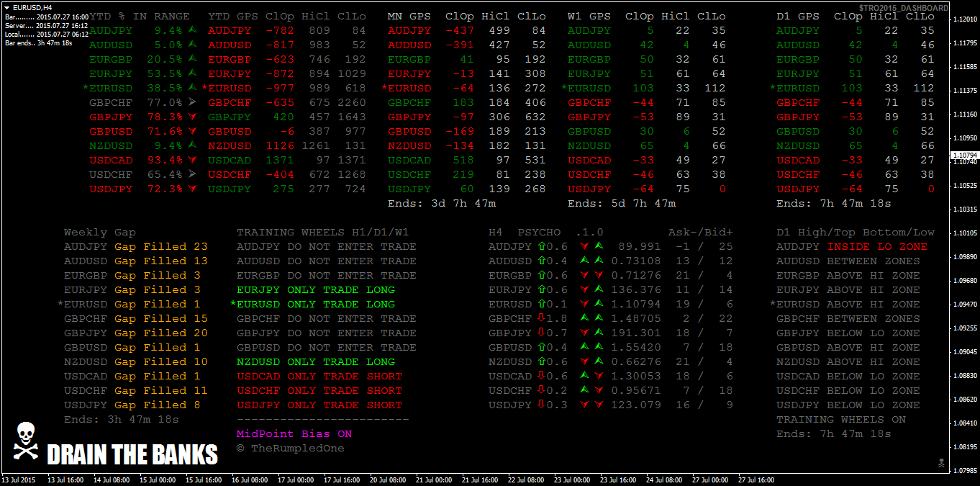Viewport: 980px width, 486px height.
Task: Select the green arrow next to EURJPY 53.5%
Action: pyautogui.click(x=192, y=73)
